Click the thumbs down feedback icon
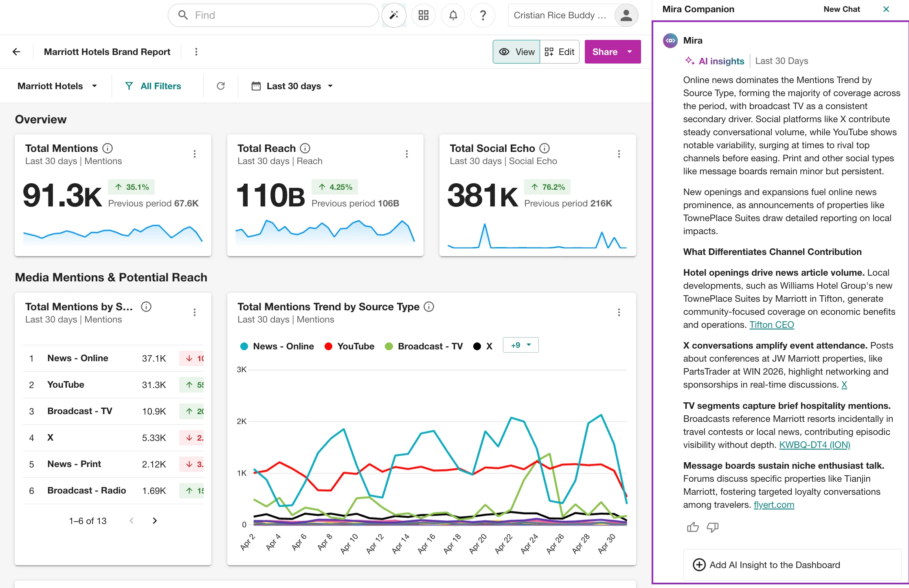 coord(712,527)
